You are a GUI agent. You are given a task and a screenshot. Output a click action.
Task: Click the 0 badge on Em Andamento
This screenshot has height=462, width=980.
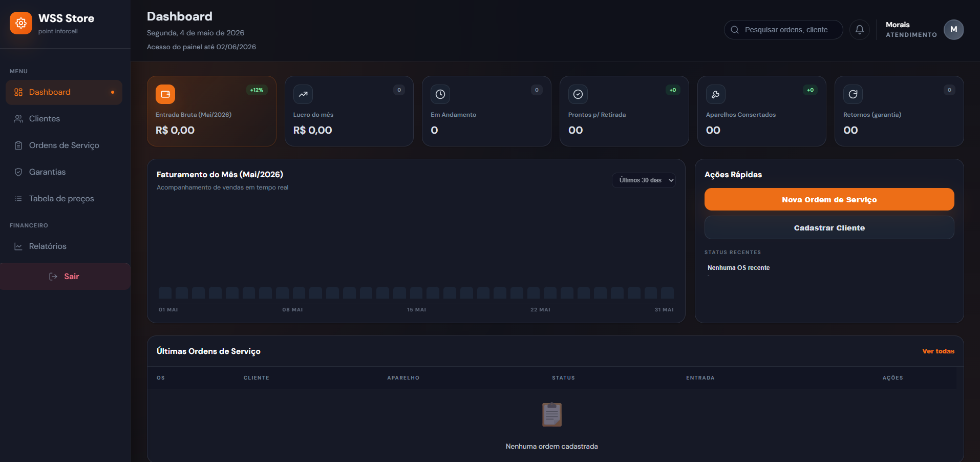click(537, 90)
